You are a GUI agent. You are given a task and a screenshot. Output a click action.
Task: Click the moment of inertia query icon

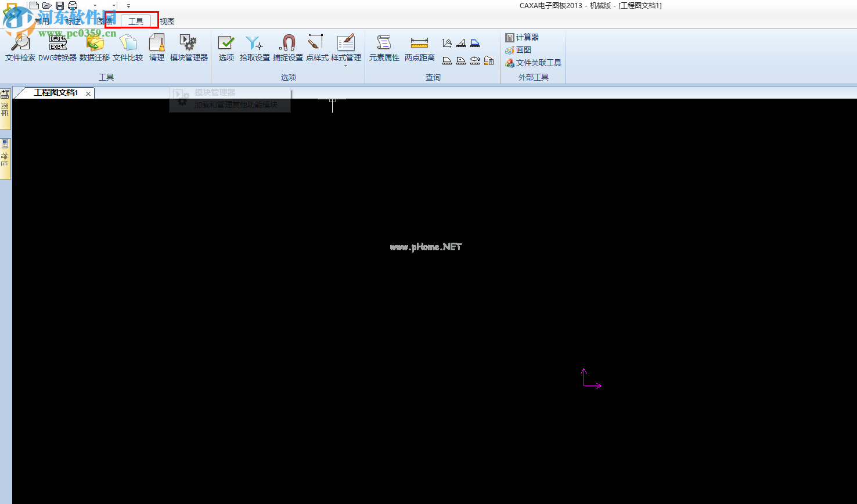pyautogui.click(x=475, y=60)
